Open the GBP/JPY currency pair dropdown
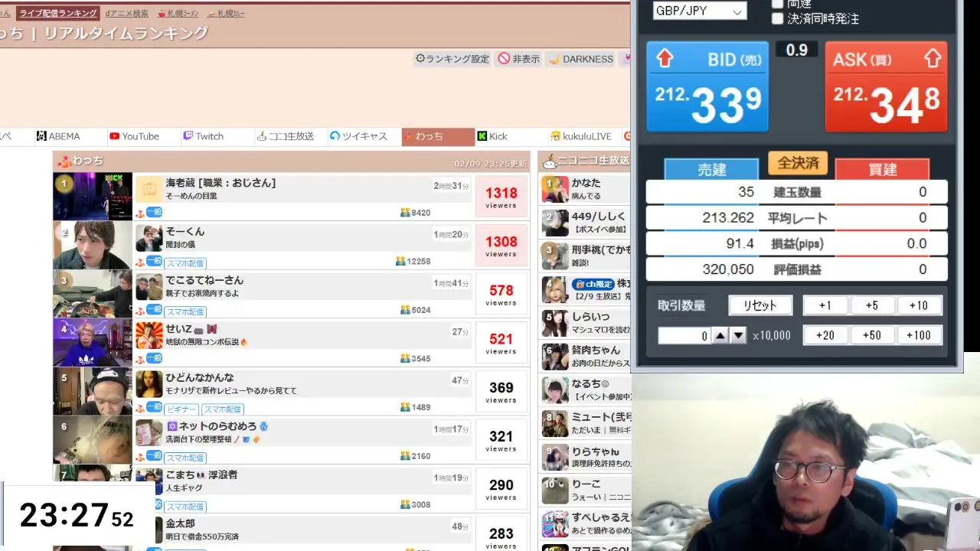Image resolution: width=980 pixels, height=551 pixels. [x=699, y=11]
